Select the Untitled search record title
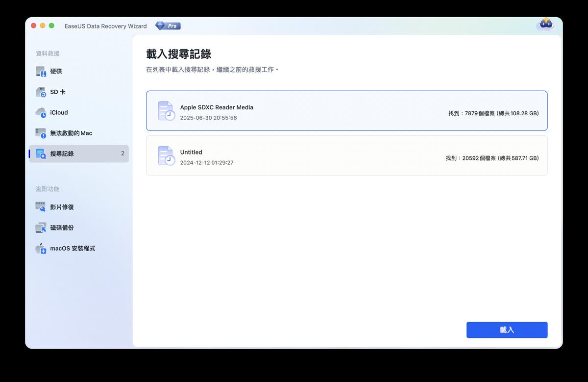The width and height of the screenshot is (588, 382). [191, 153]
